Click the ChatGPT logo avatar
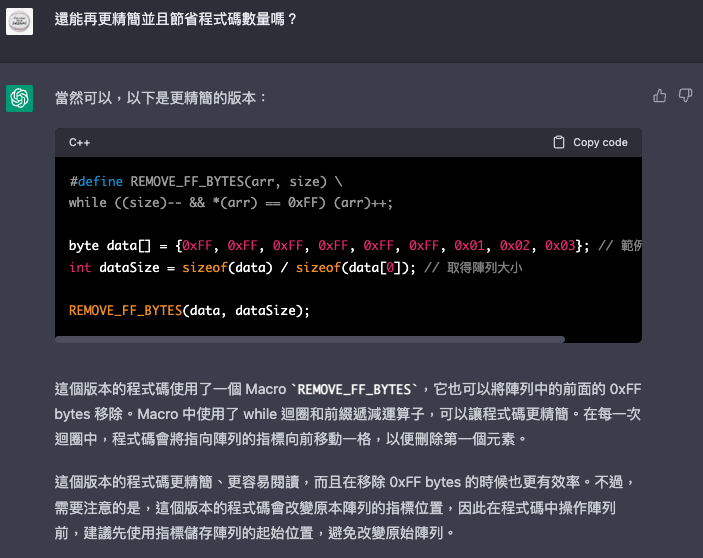The image size is (703, 558). pyautogui.click(x=19, y=98)
